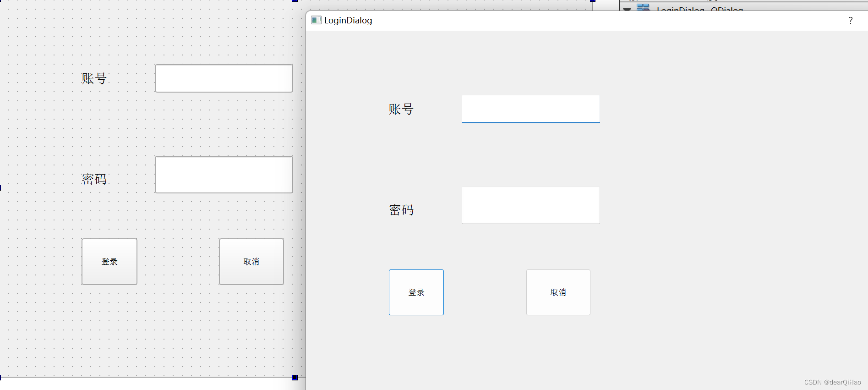Image resolution: width=868 pixels, height=390 pixels.
Task: Select the 账号 label in designer form
Action: coord(94,78)
